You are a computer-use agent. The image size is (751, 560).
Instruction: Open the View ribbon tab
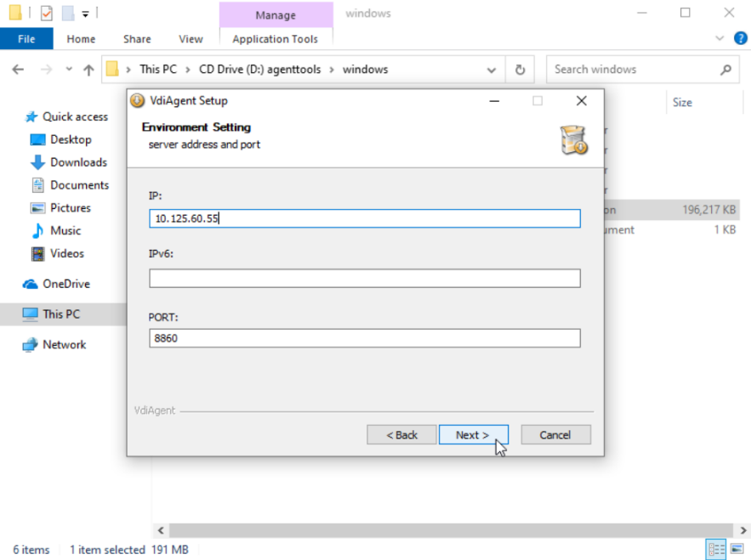coord(191,39)
